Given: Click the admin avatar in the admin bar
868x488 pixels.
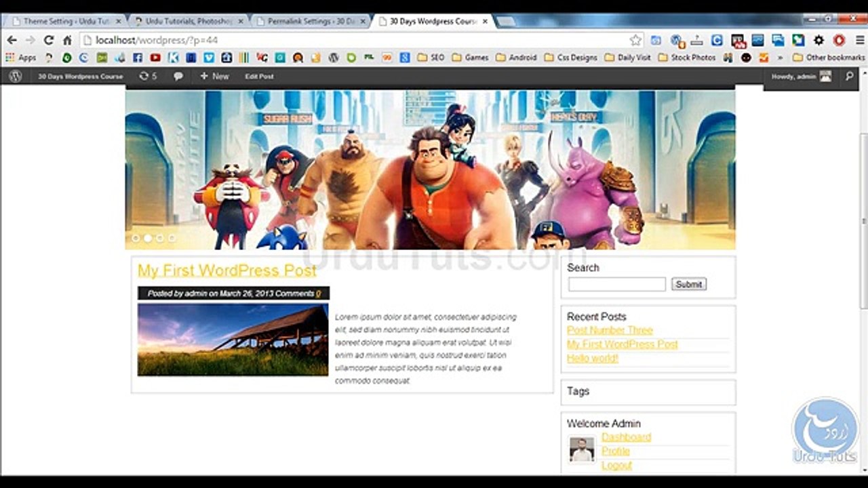Looking at the screenshot, I should click(x=825, y=77).
